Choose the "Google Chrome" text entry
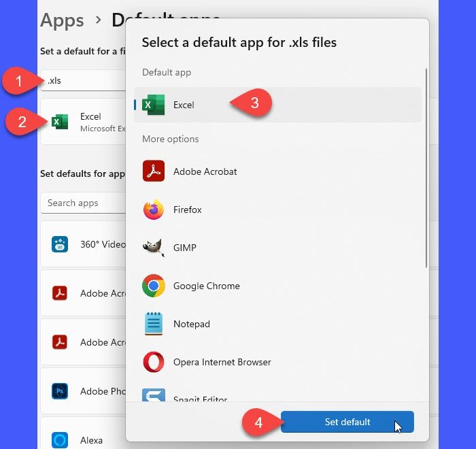This screenshot has width=476, height=449. (x=207, y=286)
